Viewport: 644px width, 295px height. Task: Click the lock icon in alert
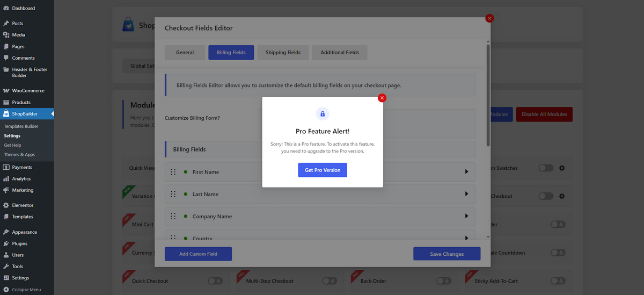tap(323, 114)
